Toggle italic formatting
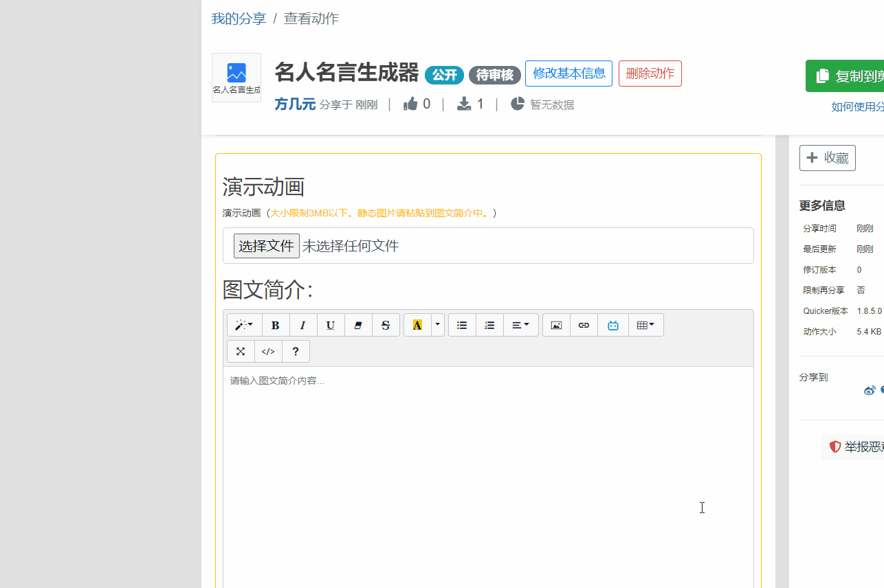The width and height of the screenshot is (884, 588). [x=303, y=325]
